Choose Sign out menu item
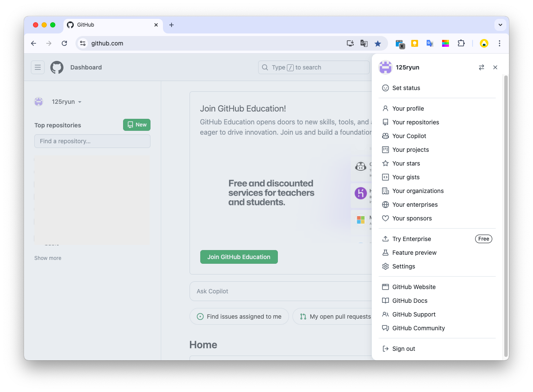 tap(437, 349)
